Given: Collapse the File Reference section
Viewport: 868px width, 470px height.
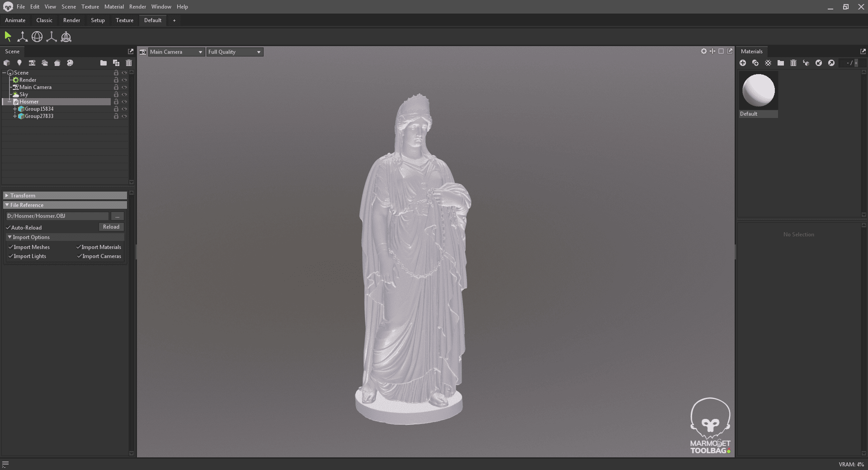Looking at the screenshot, I should tap(65, 205).
